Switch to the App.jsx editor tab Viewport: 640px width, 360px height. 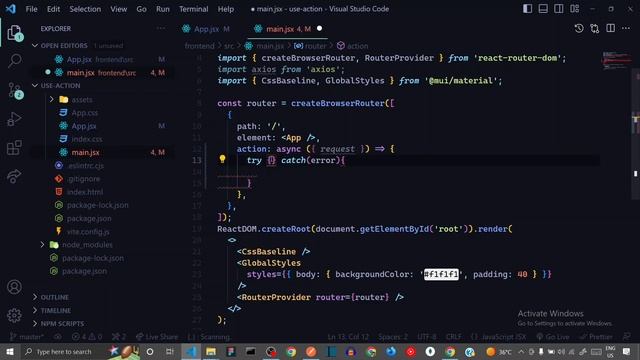(207, 29)
